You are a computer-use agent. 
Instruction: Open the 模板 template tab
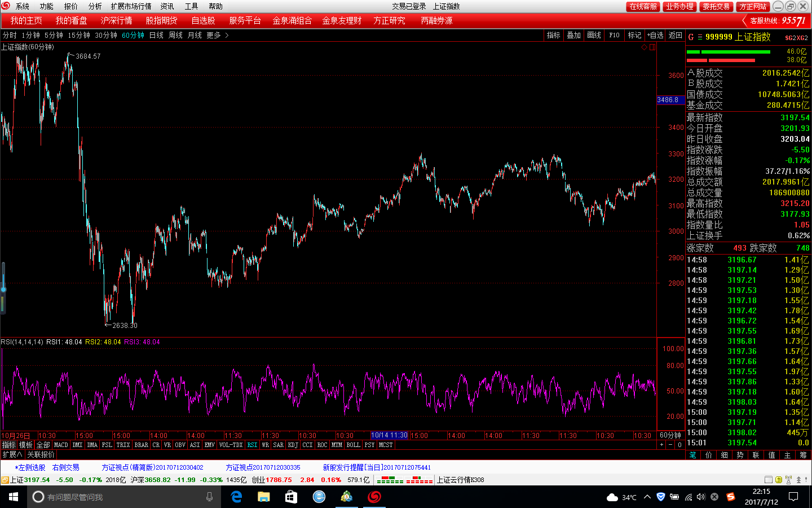(26, 445)
